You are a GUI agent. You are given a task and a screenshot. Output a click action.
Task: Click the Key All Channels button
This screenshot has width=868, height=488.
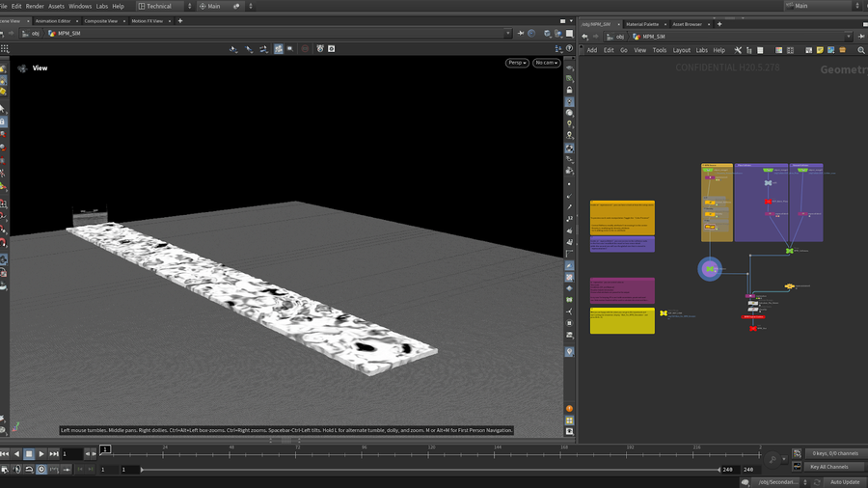tap(828, 467)
